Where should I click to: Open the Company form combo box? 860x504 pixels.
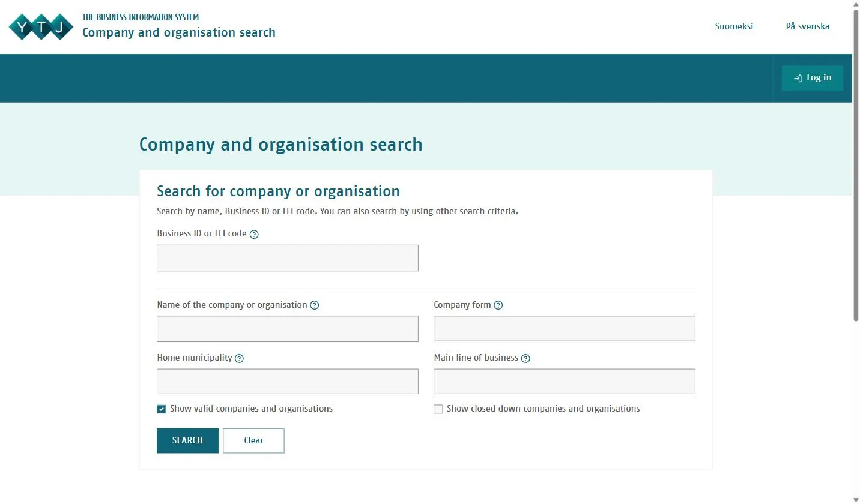point(565,329)
